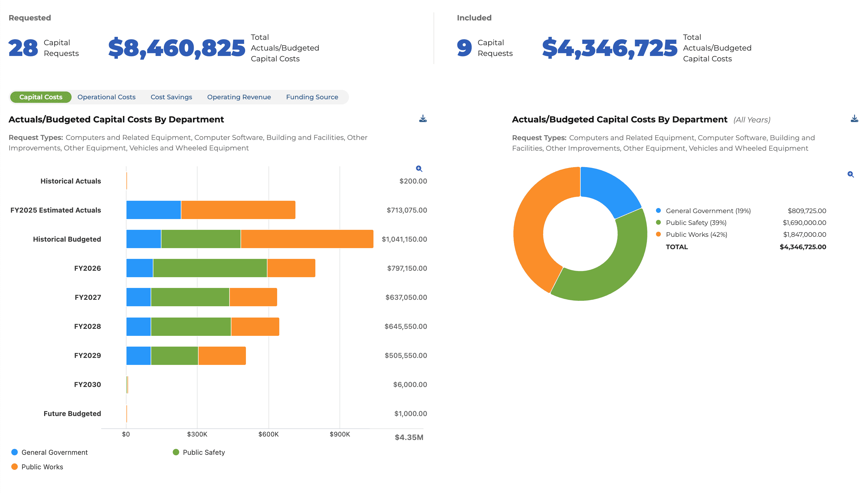Expand FY2026 bar details
The image size is (868, 493).
[220, 268]
